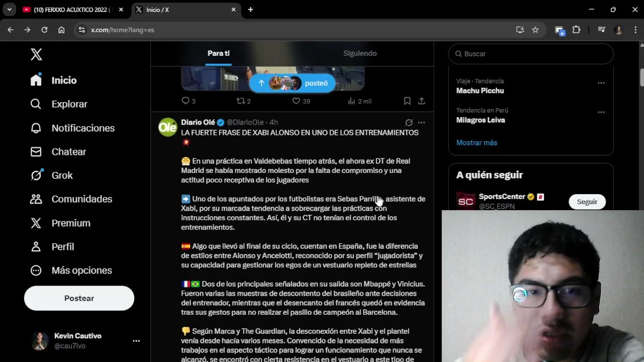Reload the page with the refresh icon
The image size is (644, 362).
[x=44, y=30]
